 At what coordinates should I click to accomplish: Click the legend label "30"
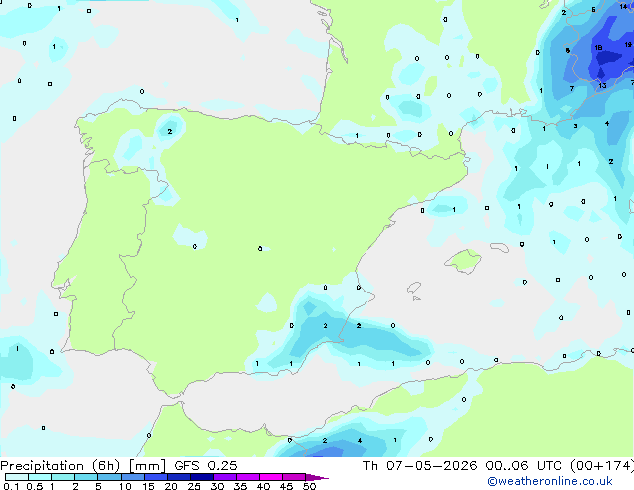point(217,486)
